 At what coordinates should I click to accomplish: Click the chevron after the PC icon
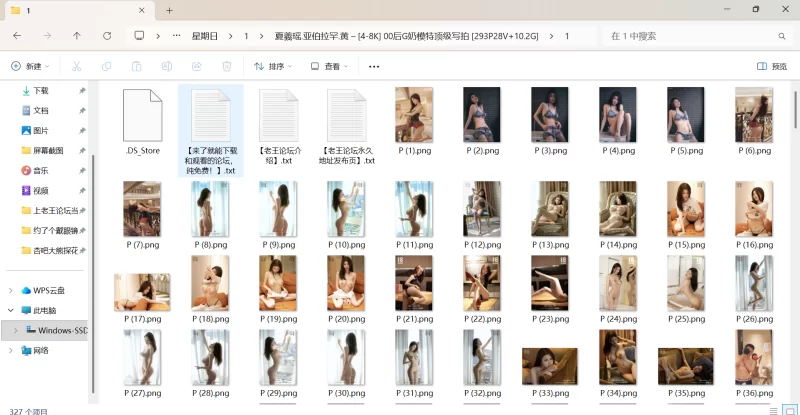coord(158,36)
